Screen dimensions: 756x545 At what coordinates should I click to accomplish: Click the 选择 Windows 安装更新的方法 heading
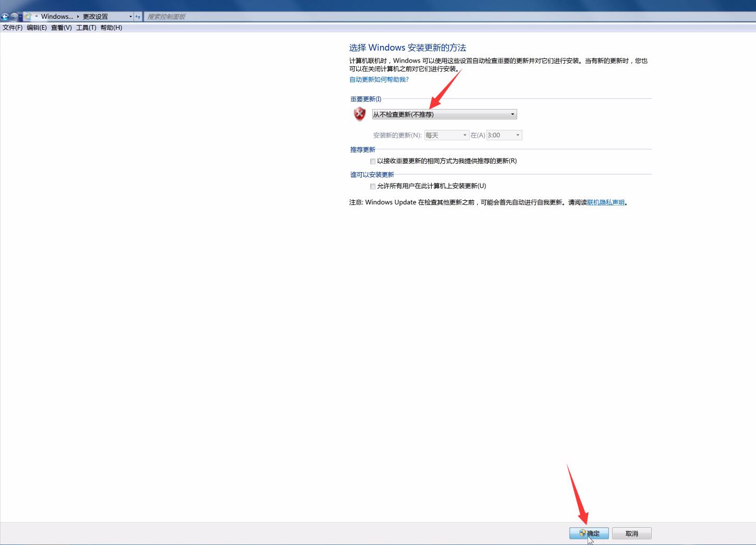click(x=408, y=47)
